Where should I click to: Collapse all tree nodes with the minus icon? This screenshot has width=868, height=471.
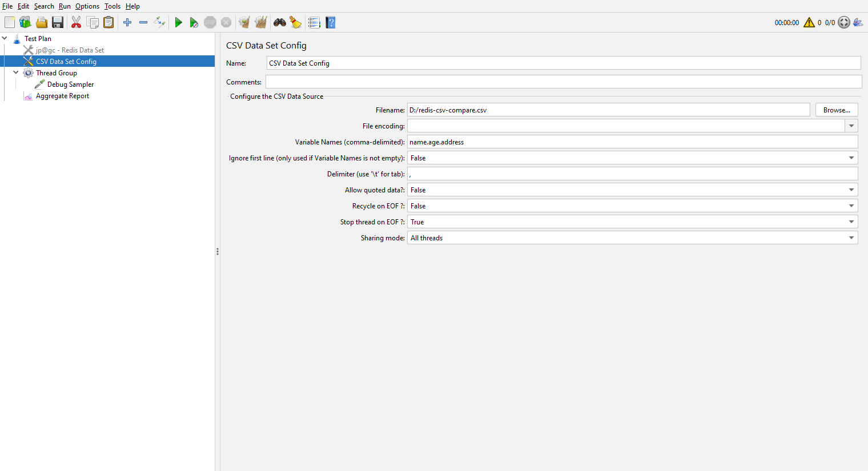[143, 22]
